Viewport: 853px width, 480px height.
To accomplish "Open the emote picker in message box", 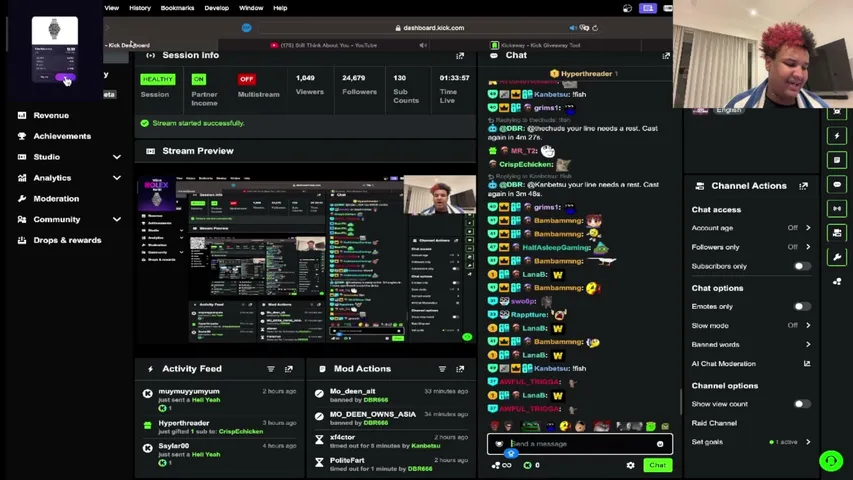I will pyautogui.click(x=660, y=444).
